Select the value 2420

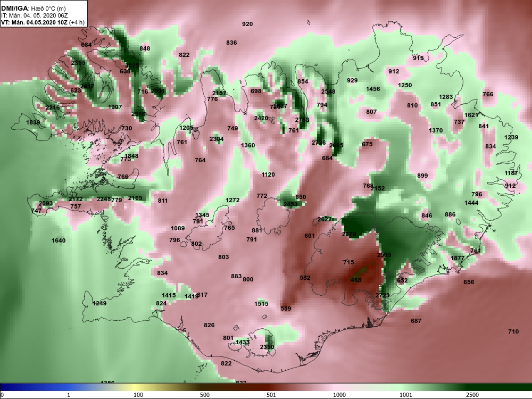tap(261, 119)
